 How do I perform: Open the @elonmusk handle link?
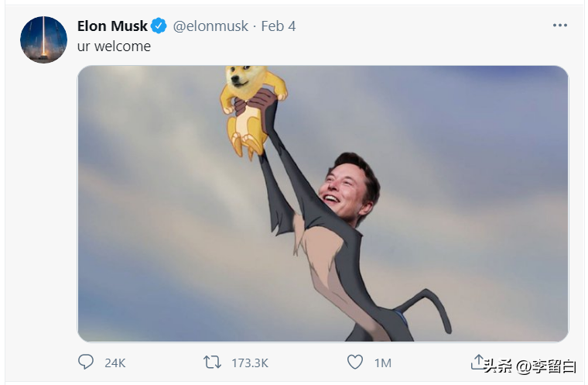210,26
